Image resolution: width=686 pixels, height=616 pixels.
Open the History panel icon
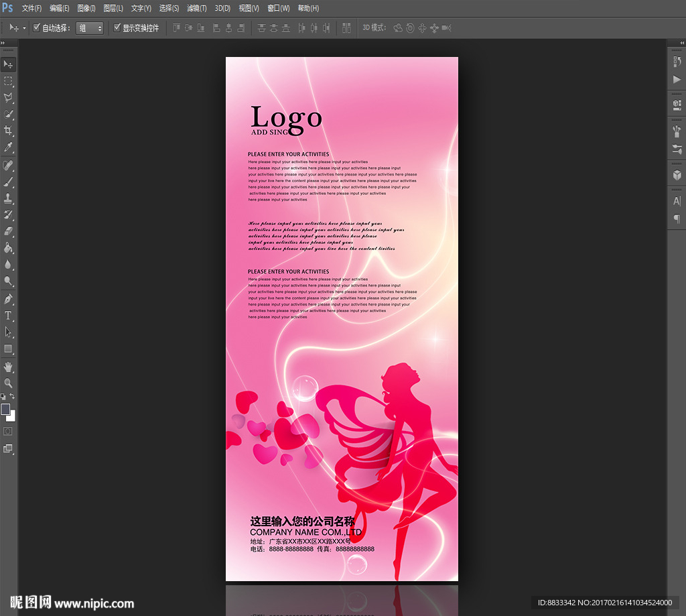point(677,62)
